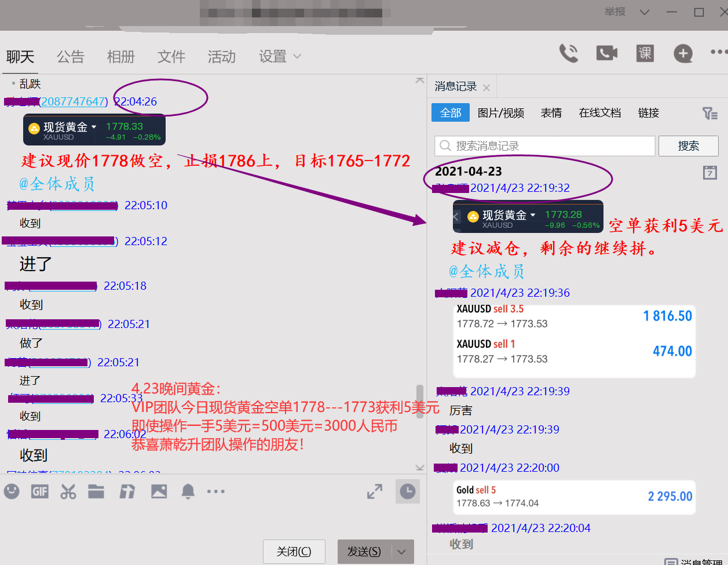Start a voice call with the group
Image resolution: width=728 pixels, height=565 pixels.
tap(568, 54)
